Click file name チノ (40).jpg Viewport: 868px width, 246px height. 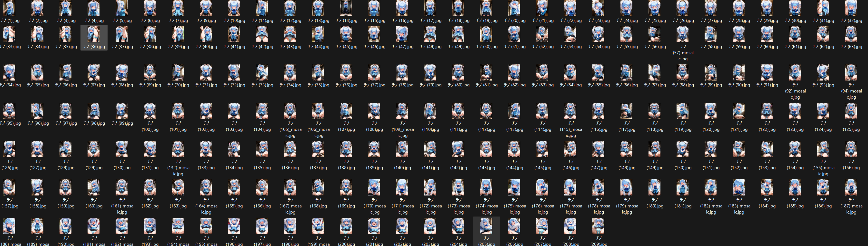click(x=206, y=47)
